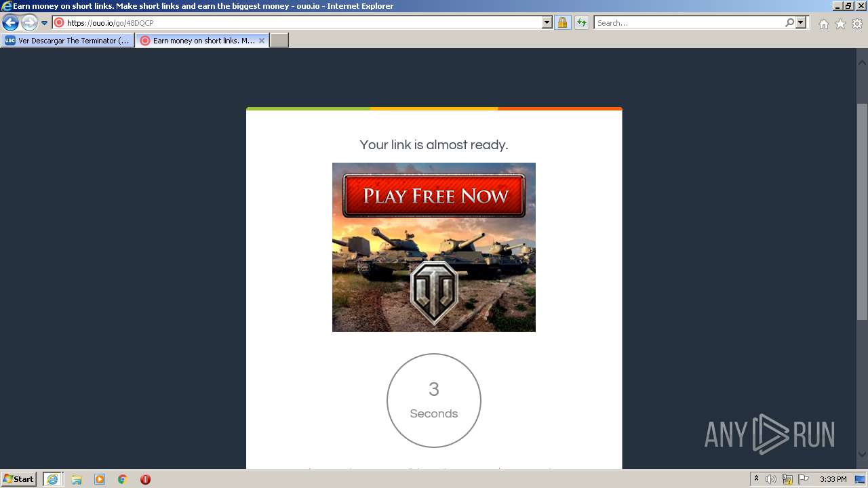Open File Explorer folder taskbar icon

(x=77, y=479)
